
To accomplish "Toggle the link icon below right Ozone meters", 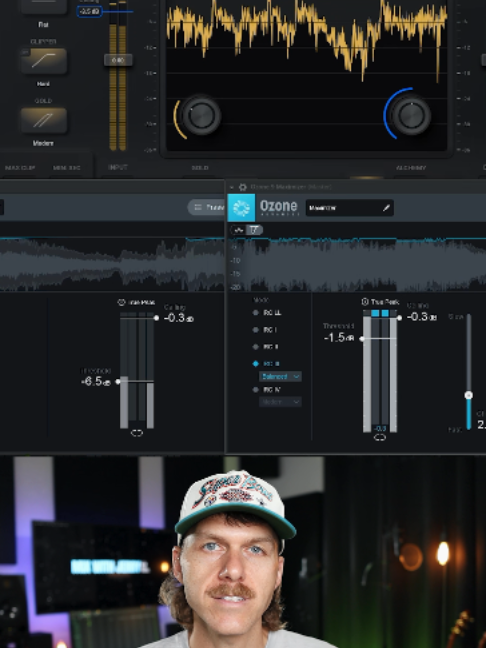I will pos(380,438).
